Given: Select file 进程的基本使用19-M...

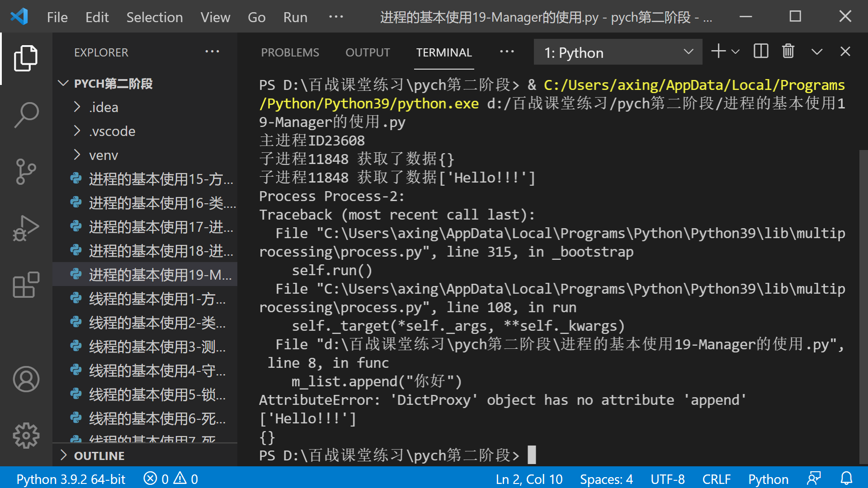Looking at the screenshot, I should pyautogui.click(x=145, y=275).
